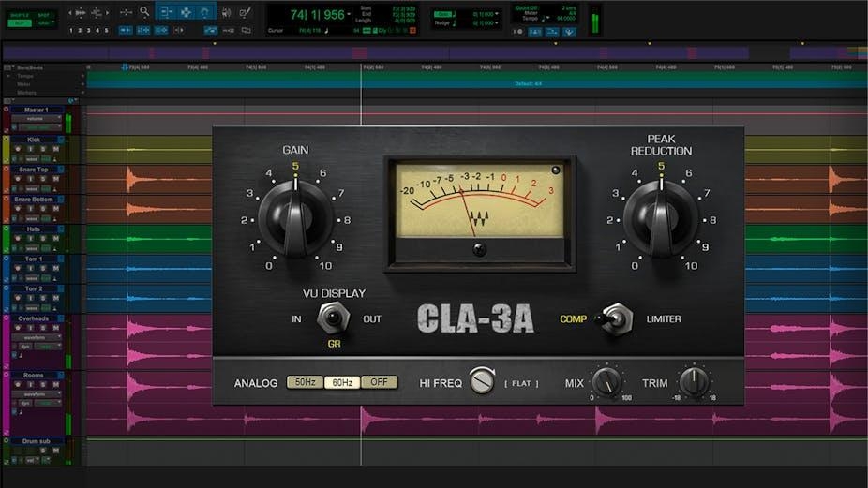
Task: Choose the 60Hz analog button
Action: [342, 382]
